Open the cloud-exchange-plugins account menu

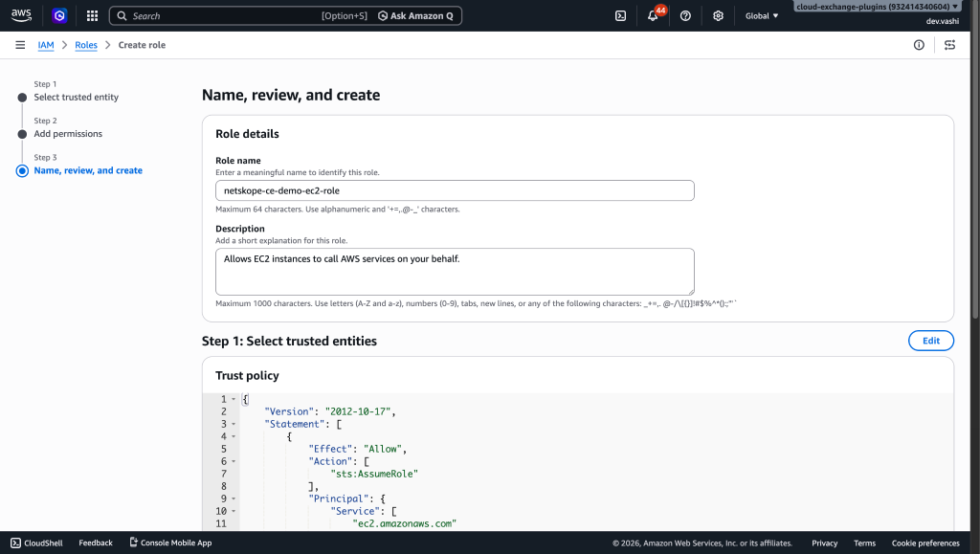(x=877, y=7)
